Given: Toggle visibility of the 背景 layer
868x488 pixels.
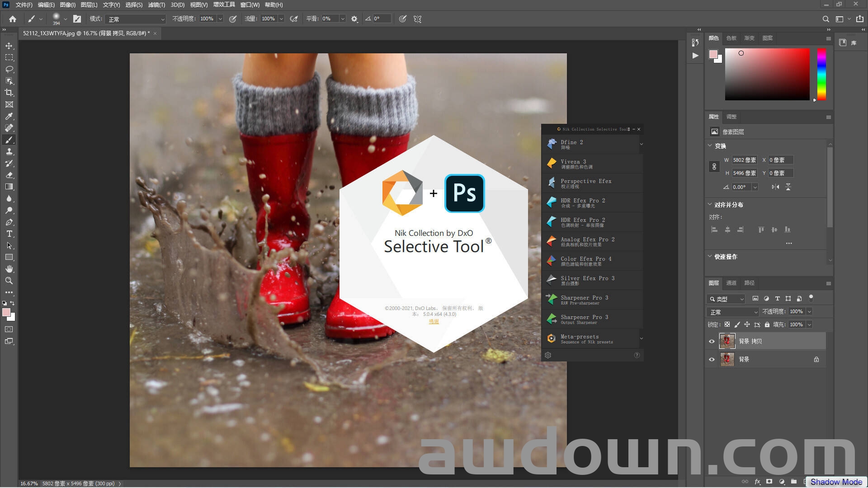Looking at the screenshot, I should click(712, 359).
